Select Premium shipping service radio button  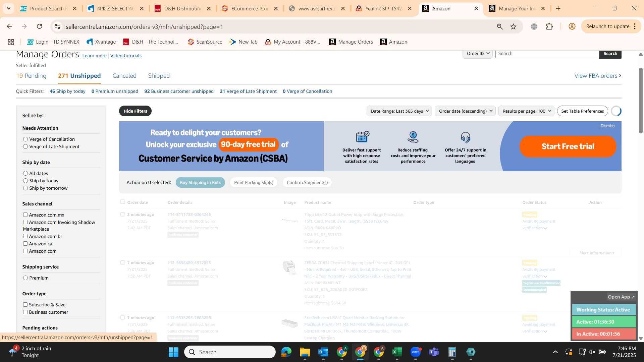(x=25, y=278)
